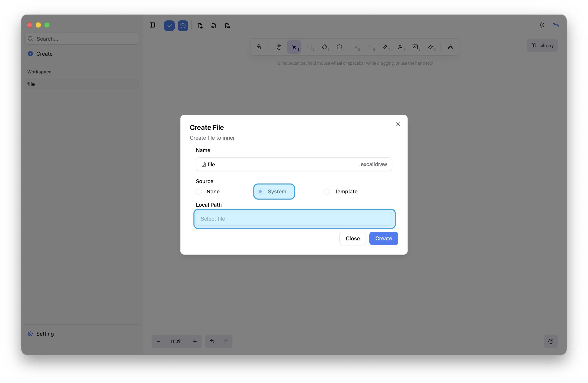This screenshot has height=383, width=588.
Task: Pick the Eraser tool
Action: pos(430,47)
